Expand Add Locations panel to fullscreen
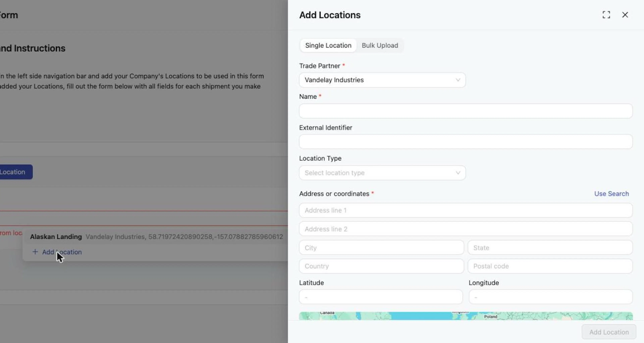This screenshot has height=343, width=644. pyautogui.click(x=606, y=15)
